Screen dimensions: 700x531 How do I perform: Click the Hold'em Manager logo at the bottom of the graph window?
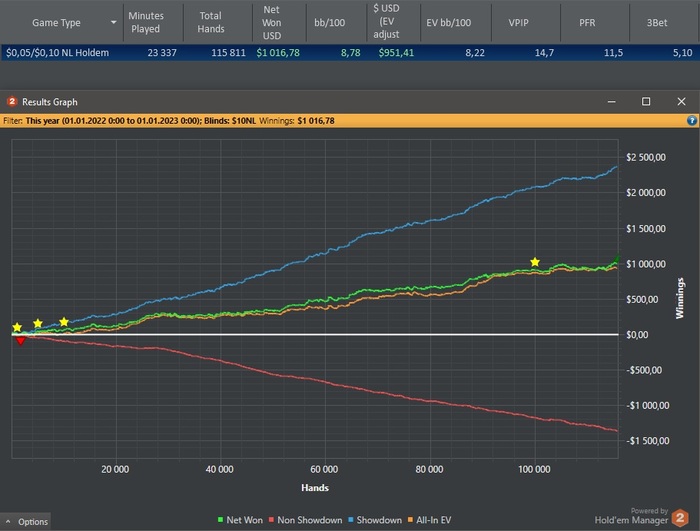(680, 518)
